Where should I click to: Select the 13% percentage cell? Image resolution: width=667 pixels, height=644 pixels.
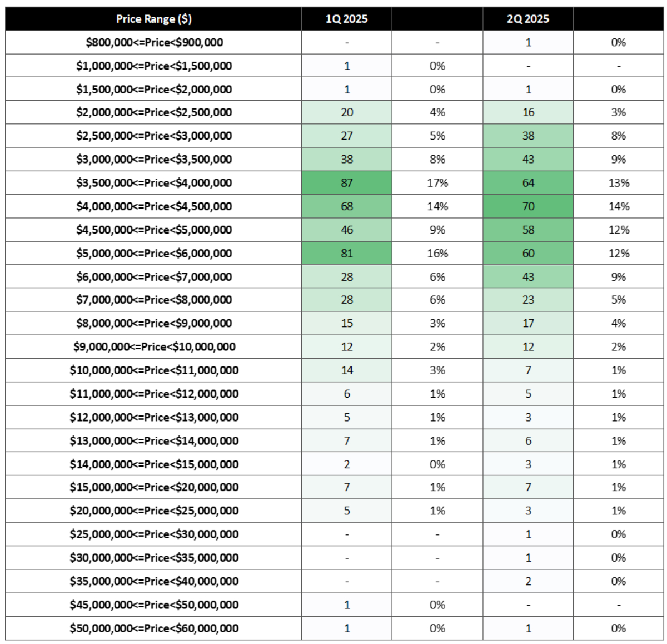pyautogui.click(x=619, y=183)
